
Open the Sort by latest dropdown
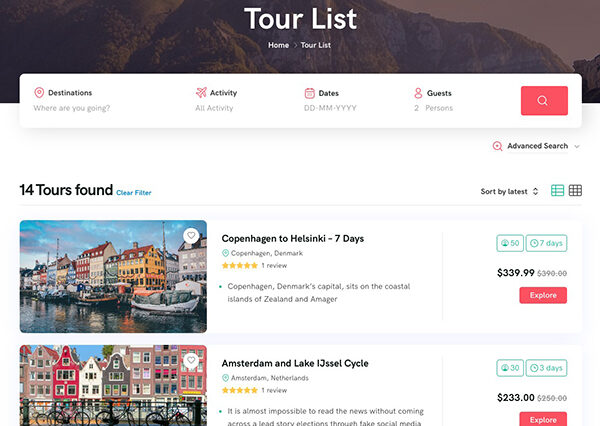click(509, 191)
